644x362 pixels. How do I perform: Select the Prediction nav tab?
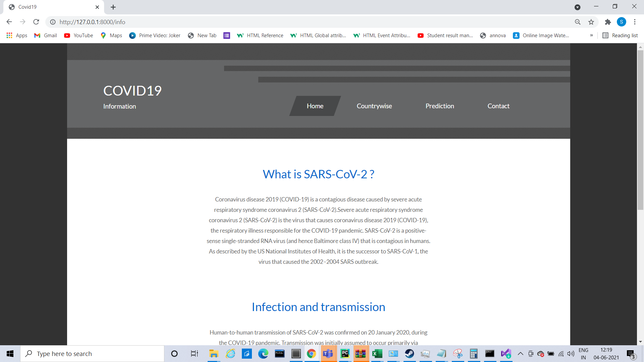(439, 106)
